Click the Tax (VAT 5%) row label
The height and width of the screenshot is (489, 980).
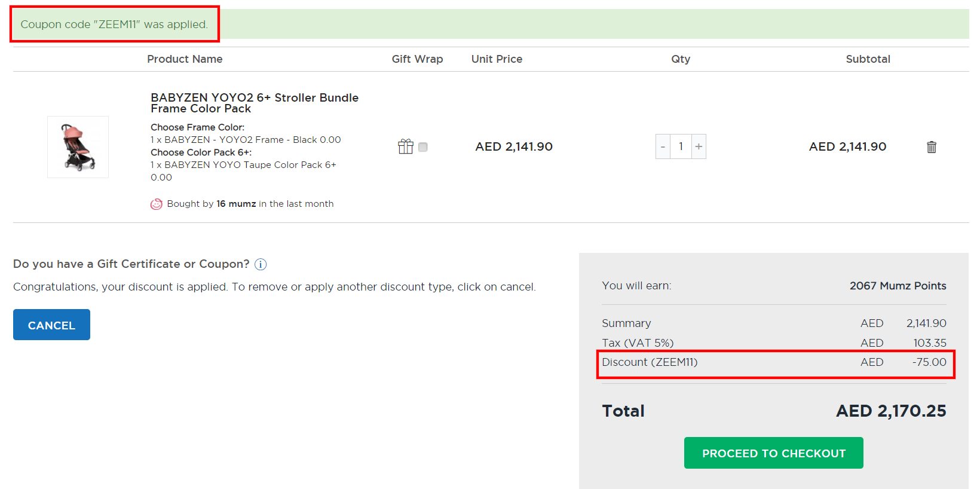(x=638, y=343)
